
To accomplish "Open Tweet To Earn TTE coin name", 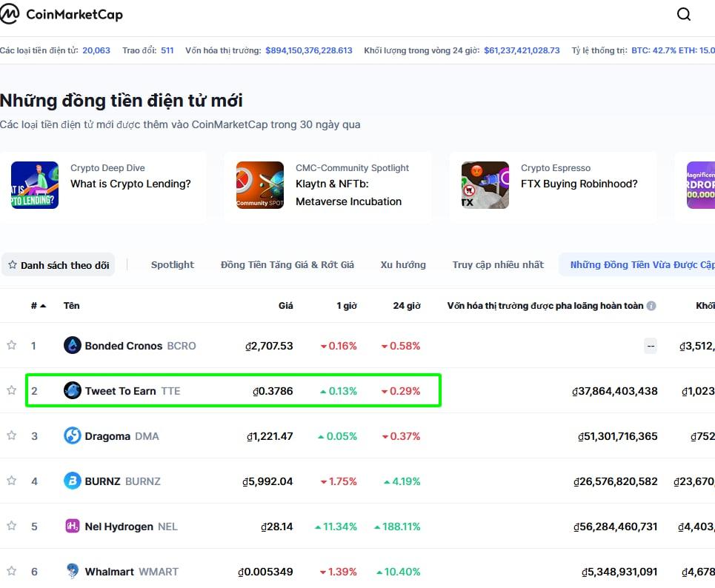I will (133, 390).
